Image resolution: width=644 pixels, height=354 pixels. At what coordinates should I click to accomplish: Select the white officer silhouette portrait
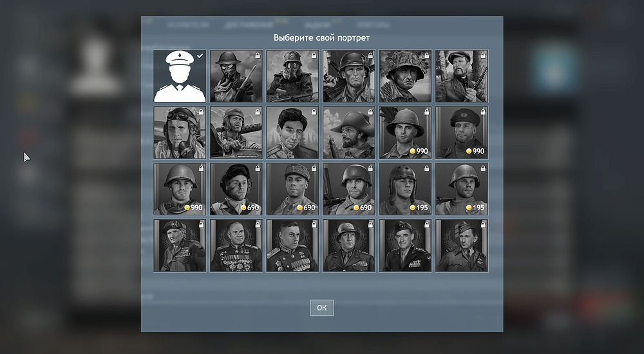[x=180, y=76]
